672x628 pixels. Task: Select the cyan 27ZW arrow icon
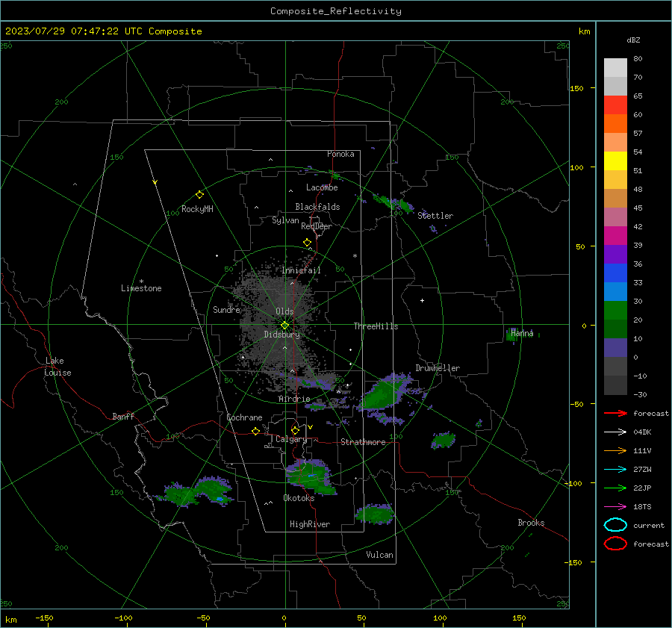click(615, 470)
